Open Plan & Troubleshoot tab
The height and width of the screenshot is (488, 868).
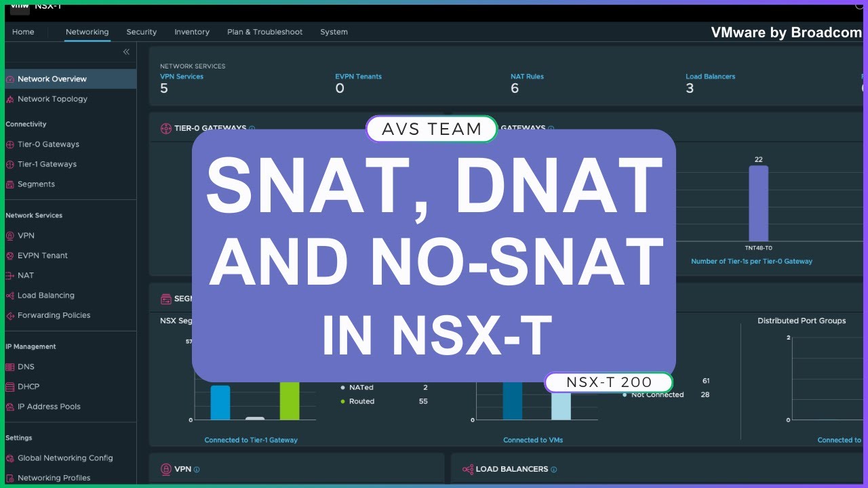point(264,32)
